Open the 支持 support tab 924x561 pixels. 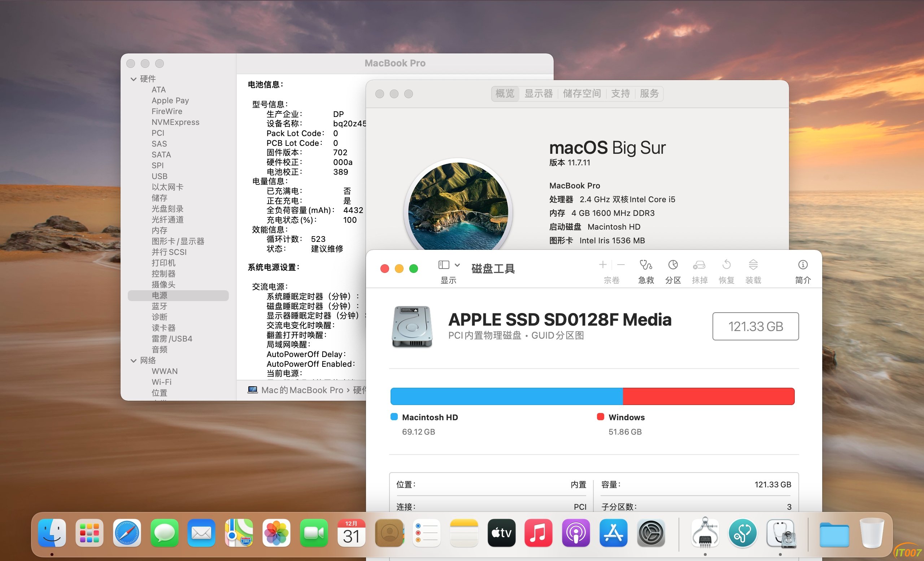pos(620,93)
